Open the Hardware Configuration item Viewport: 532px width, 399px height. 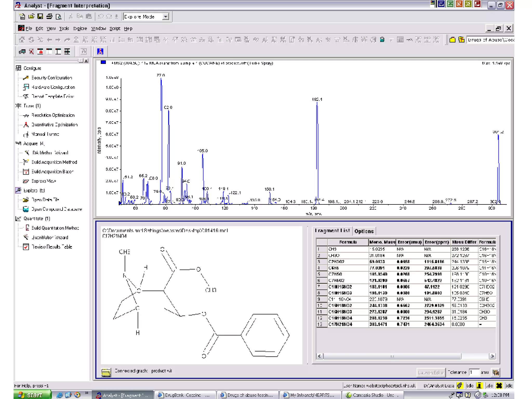[x=53, y=87]
